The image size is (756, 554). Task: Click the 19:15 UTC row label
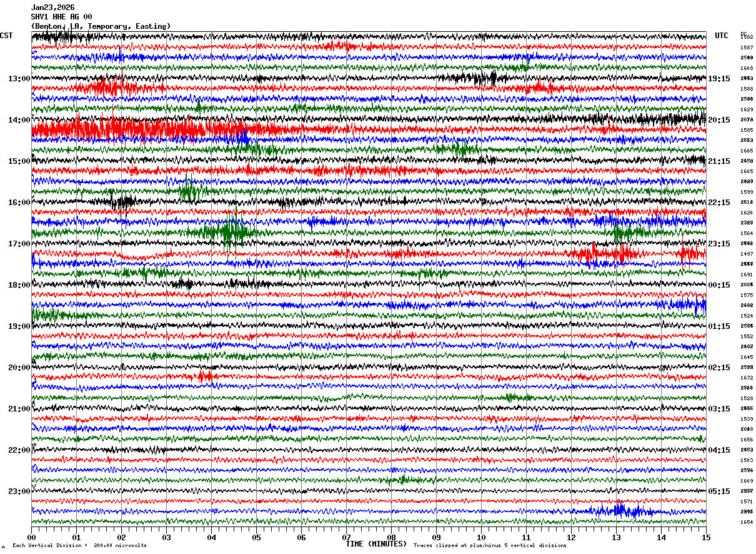click(x=719, y=79)
